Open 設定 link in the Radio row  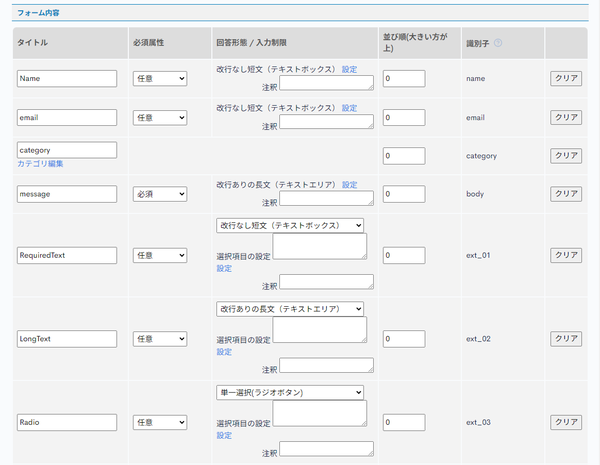click(224, 435)
